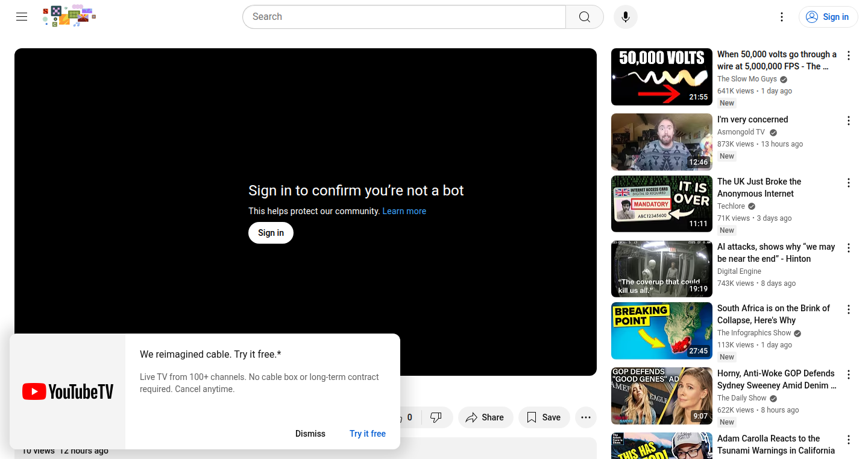Visit The Daily Show channel name

point(742,398)
